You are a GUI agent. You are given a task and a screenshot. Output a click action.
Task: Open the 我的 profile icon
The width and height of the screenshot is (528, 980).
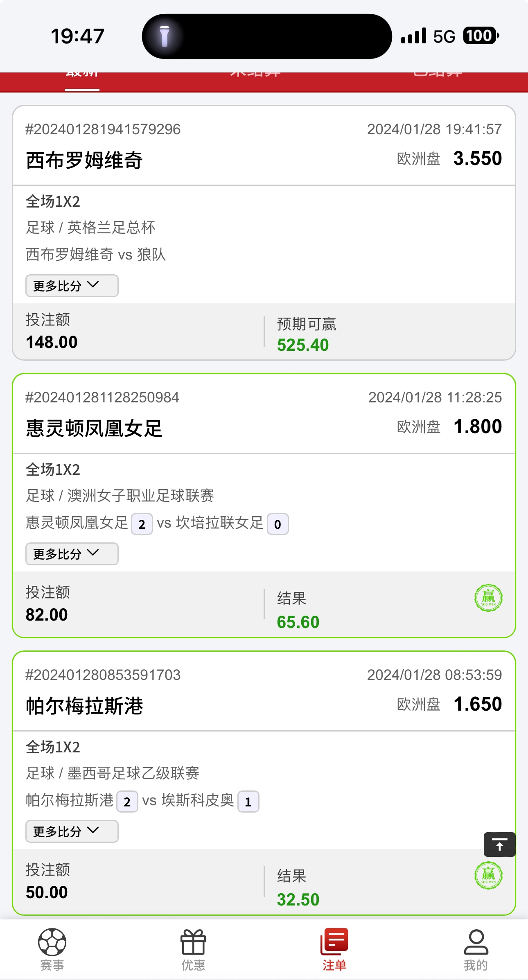[x=476, y=942]
